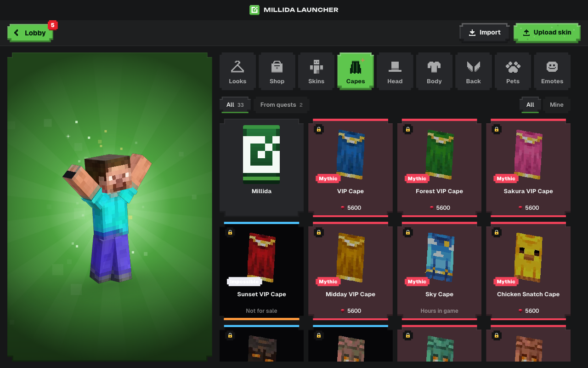Select the pink Sakura VIP Cape image
Viewport: 588px width, 368px height.
tap(528, 155)
